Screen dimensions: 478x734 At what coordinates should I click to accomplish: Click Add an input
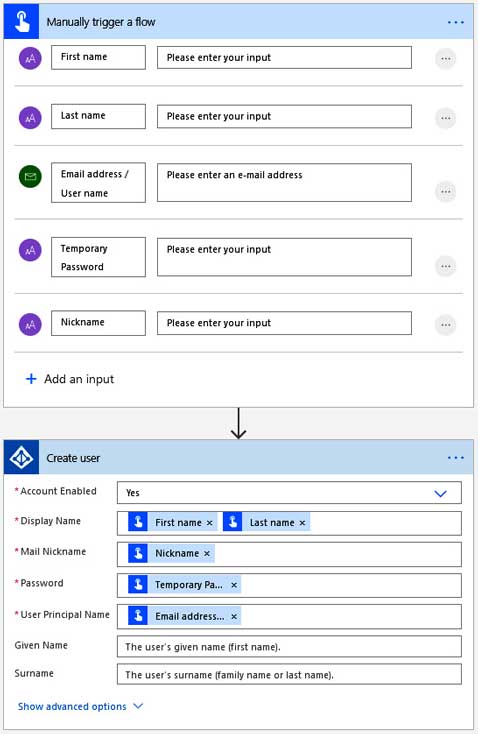(70, 379)
